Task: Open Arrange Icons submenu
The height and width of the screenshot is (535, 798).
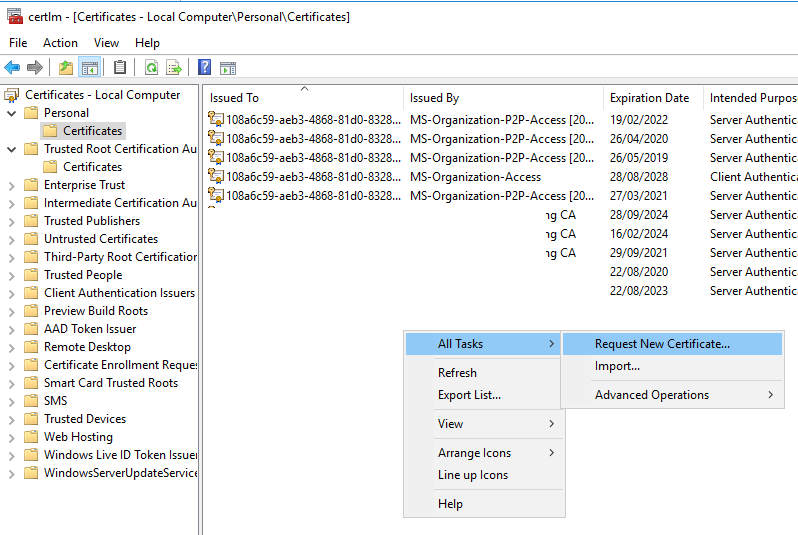Action: click(483, 453)
